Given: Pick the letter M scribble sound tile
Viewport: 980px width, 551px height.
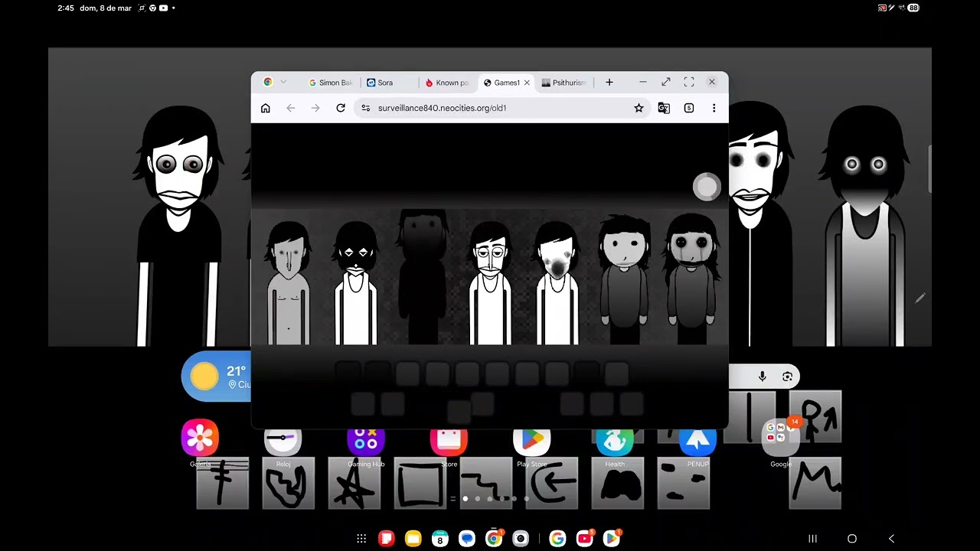Looking at the screenshot, I should (x=815, y=482).
